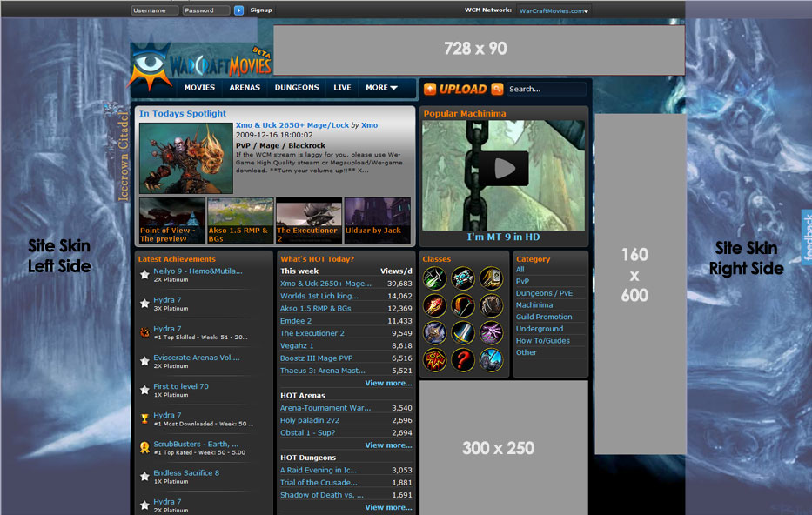The width and height of the screenshot is (812, 515).
Task: Open Worlds 1st Lich king in hot list
Action: click(x=319, y=296)
